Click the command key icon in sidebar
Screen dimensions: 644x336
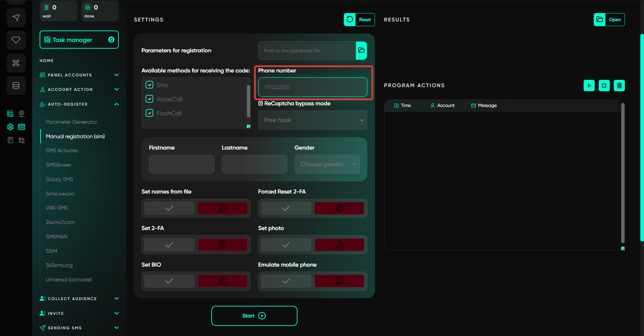16,63
